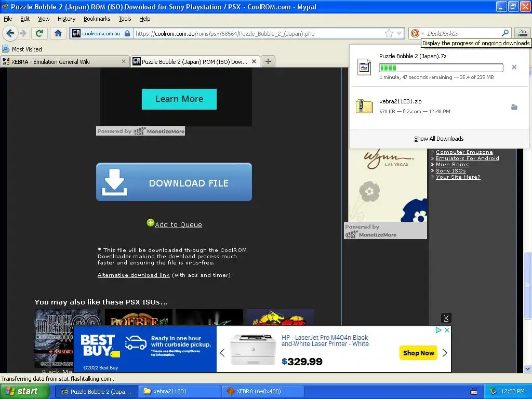Viewport: 532px width, 399px height.
Task: Open Most Visited bookmarks folder
Action: 22,49
